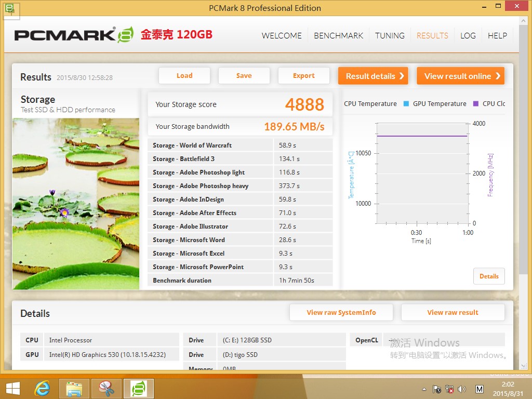Select the Storage - Battlefield 3 row
The image size is (532, 399).
[x=240, y=159]
